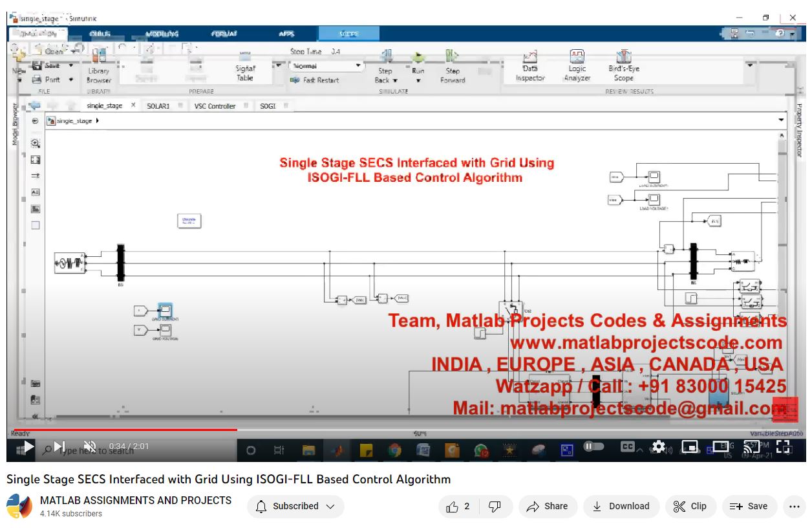Image resolution: width=812 pixels, height=528 pixels.
Task: Save video to a playlist
Action: pyautogui.click(x=749, y=507)
